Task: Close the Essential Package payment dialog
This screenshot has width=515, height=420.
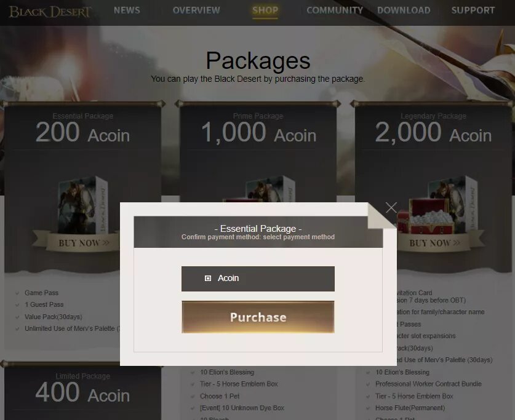Action: pyautogui.click(x=391, y=207)
